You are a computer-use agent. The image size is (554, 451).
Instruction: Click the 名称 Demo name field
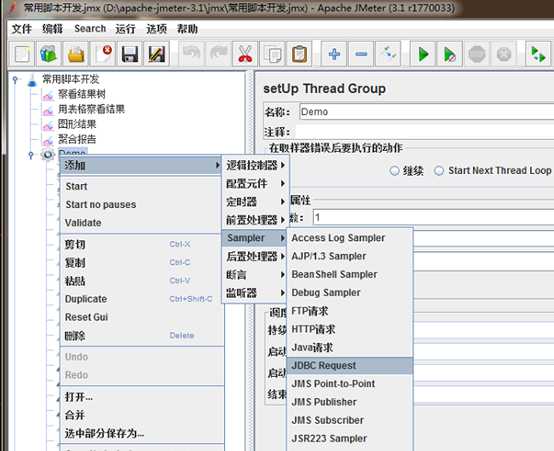[426, 112]
